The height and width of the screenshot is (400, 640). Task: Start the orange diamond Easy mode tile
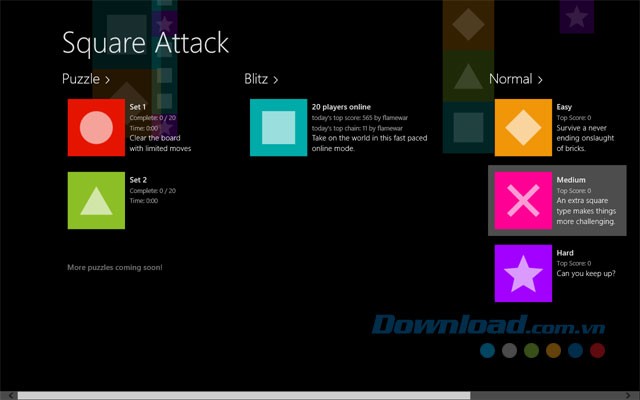tap(523, 127)
